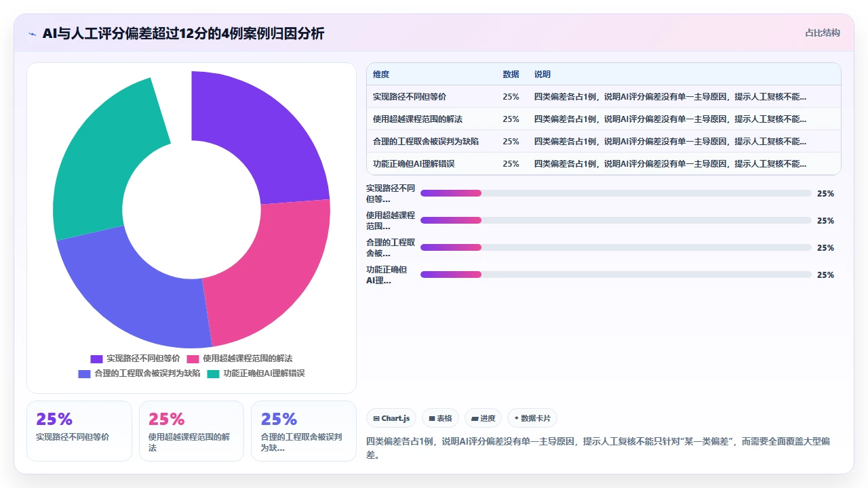
Task: Click 25% value in 功能正确但AI理解错误 table row
Action: (x=511, y=163)
